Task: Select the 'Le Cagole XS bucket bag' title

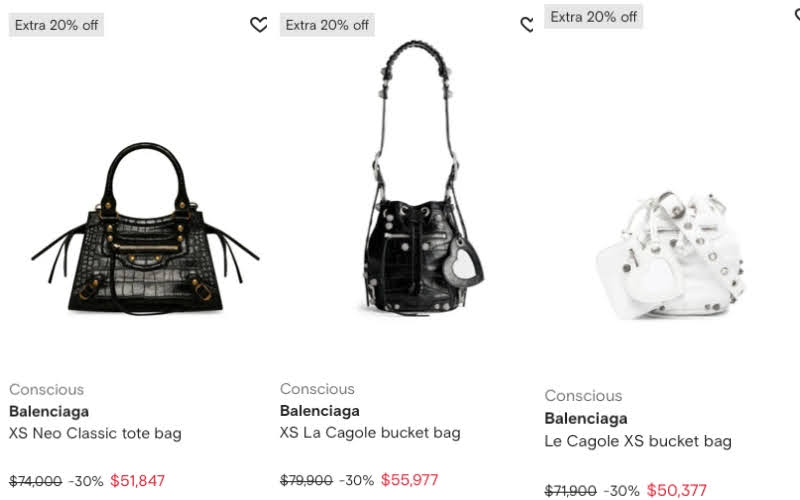Action: click(x=638, y=441)
